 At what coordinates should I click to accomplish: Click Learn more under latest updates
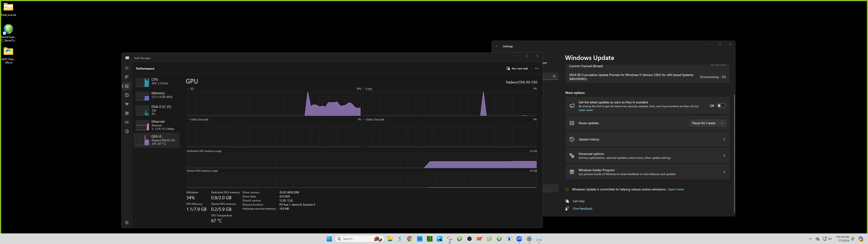point(586,110)
